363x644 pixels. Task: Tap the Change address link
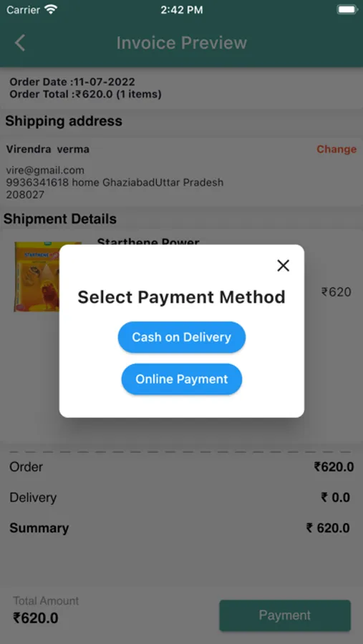click(337, 149)
